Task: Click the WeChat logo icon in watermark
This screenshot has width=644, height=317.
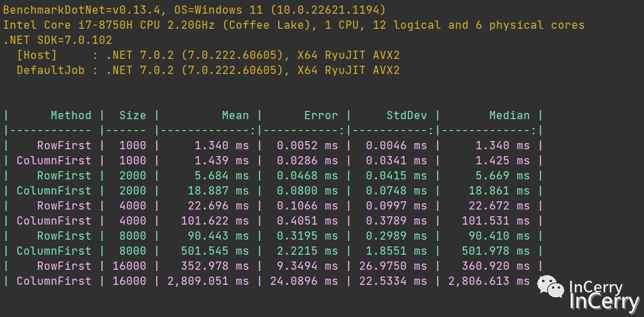Action: tap(551, 286)
